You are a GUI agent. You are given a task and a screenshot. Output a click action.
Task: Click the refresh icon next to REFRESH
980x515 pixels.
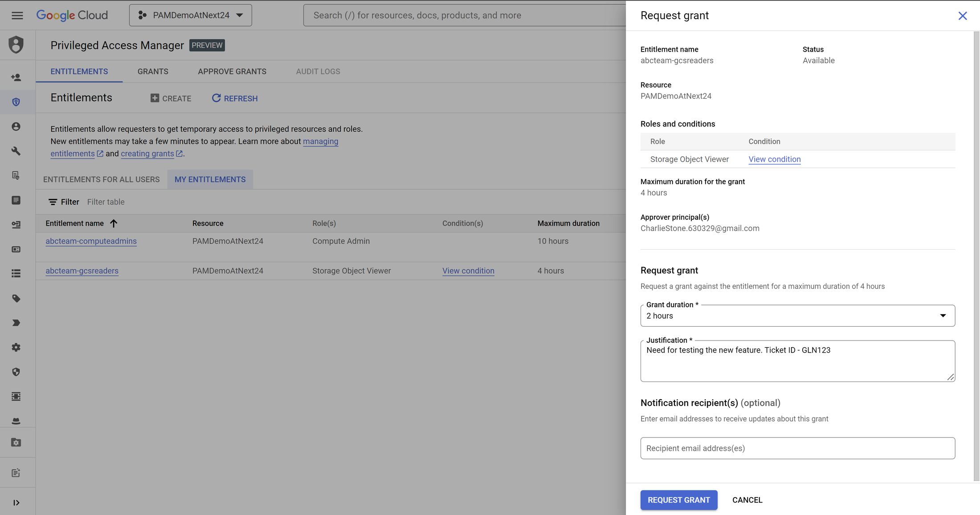point(216,98)
